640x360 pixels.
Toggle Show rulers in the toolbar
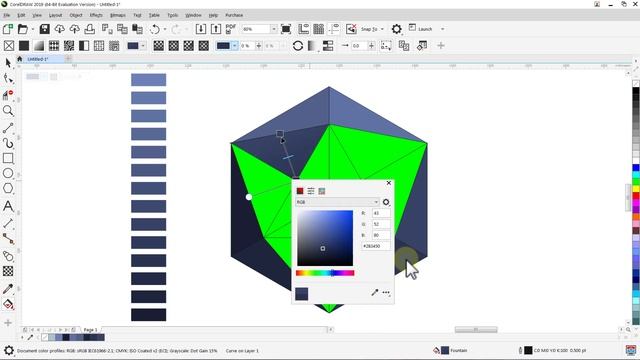tap(304, 29)
